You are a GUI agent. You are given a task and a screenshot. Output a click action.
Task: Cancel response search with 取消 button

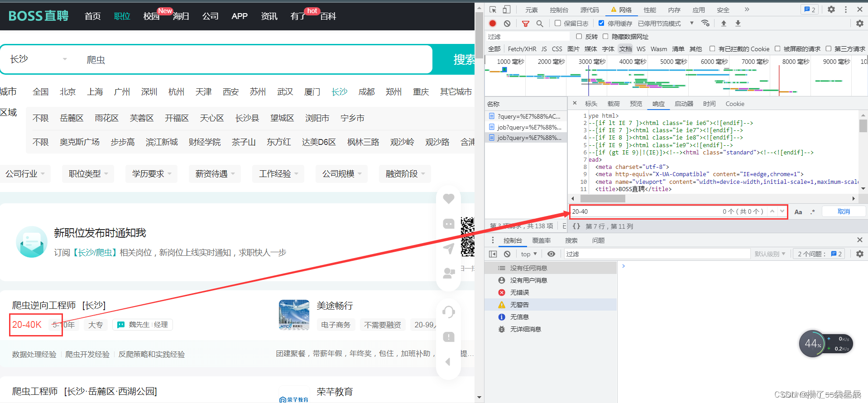844,211
